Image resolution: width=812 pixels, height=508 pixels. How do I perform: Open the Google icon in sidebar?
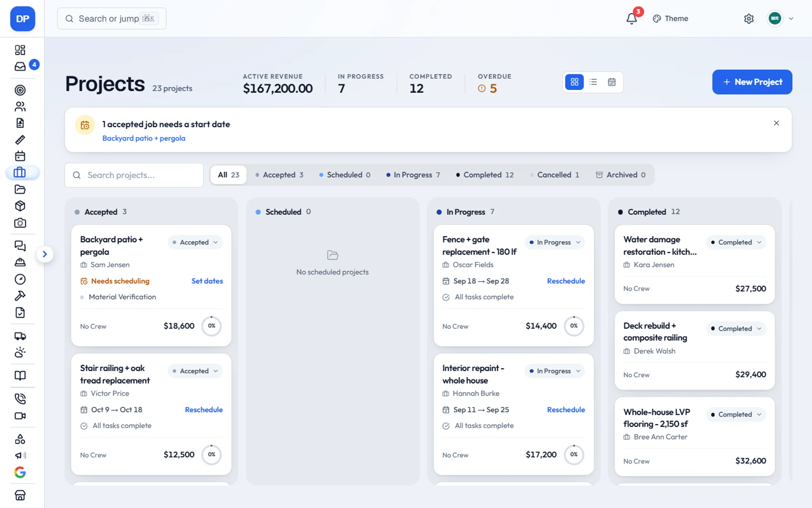[x=20, y=472]
